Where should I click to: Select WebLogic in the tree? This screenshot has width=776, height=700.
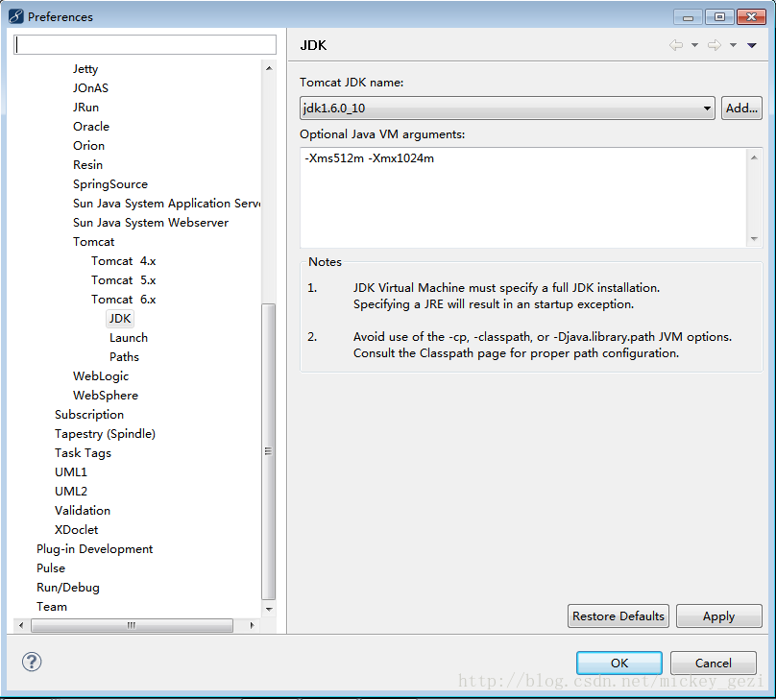point(101,376)
